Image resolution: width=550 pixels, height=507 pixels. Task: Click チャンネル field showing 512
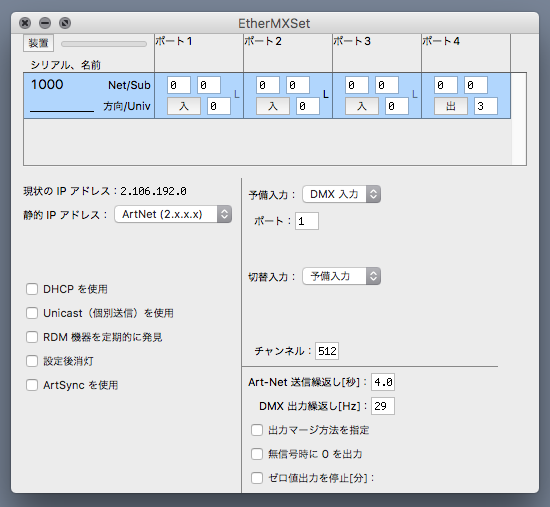pos(327,351)
